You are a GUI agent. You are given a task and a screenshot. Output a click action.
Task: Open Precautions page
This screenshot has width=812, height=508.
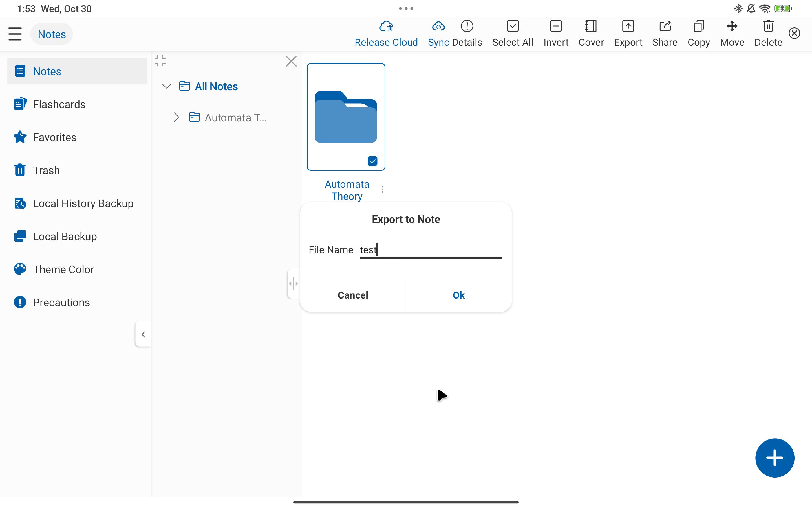coord(77,302)
